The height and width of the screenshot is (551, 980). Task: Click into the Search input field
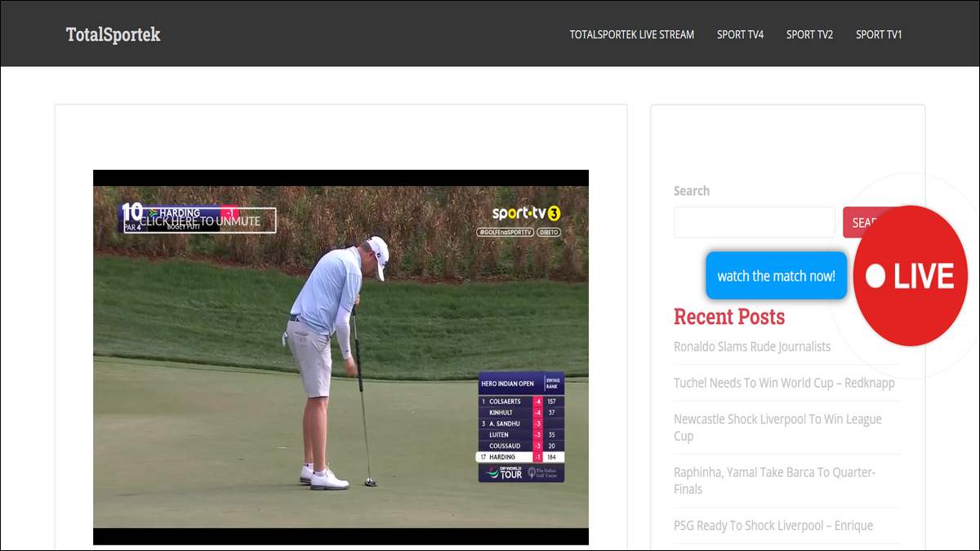pyautogui.click(x=754, y=222)
